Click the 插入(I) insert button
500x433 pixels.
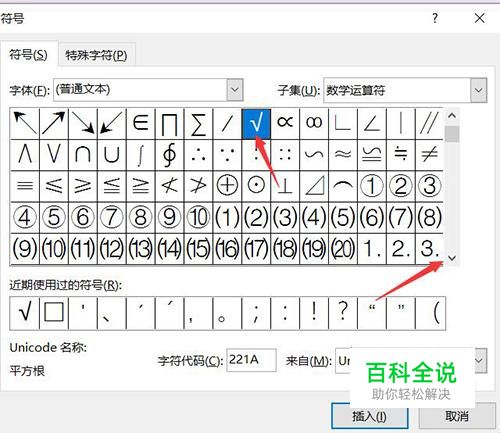[370, 416]
